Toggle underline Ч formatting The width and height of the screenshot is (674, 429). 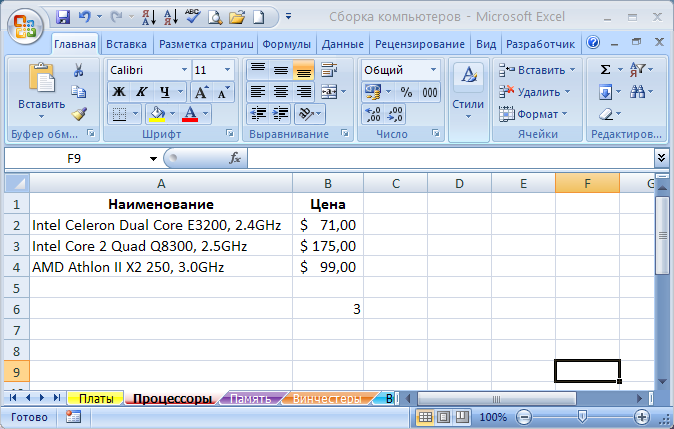tap(164, 92)
